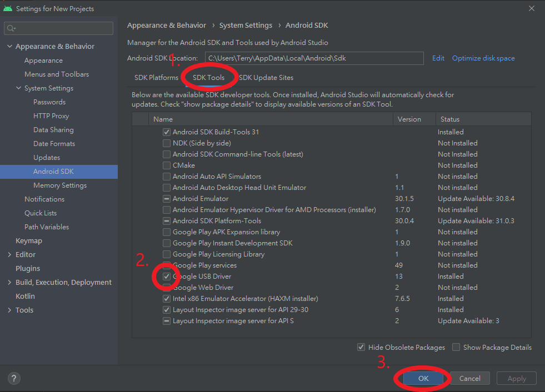Image resolution: width=545 pixels, height=392 pixels.
Task: Check Android SDK Command-line Tools (latest)
Action: point(167,154)
